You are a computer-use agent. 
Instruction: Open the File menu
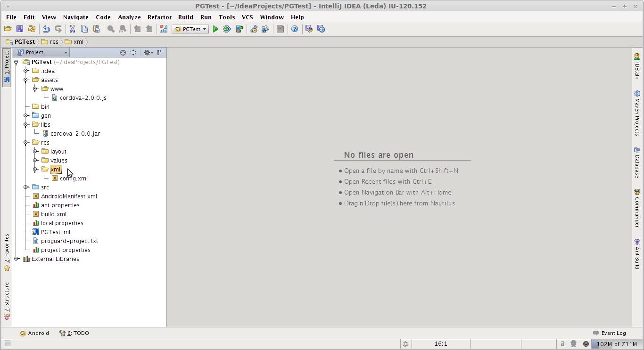coord(11,17)
